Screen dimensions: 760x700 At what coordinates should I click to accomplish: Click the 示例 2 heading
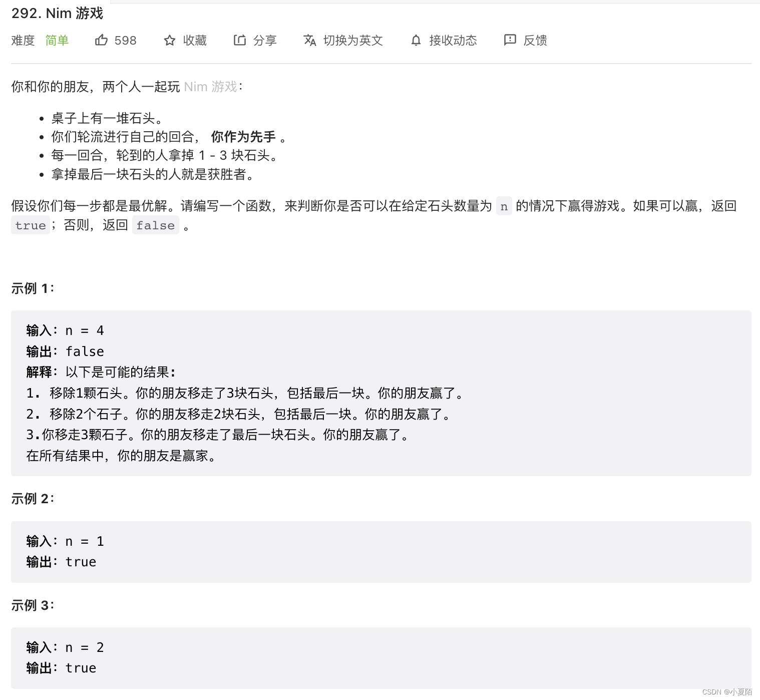(x=33, y=499)
